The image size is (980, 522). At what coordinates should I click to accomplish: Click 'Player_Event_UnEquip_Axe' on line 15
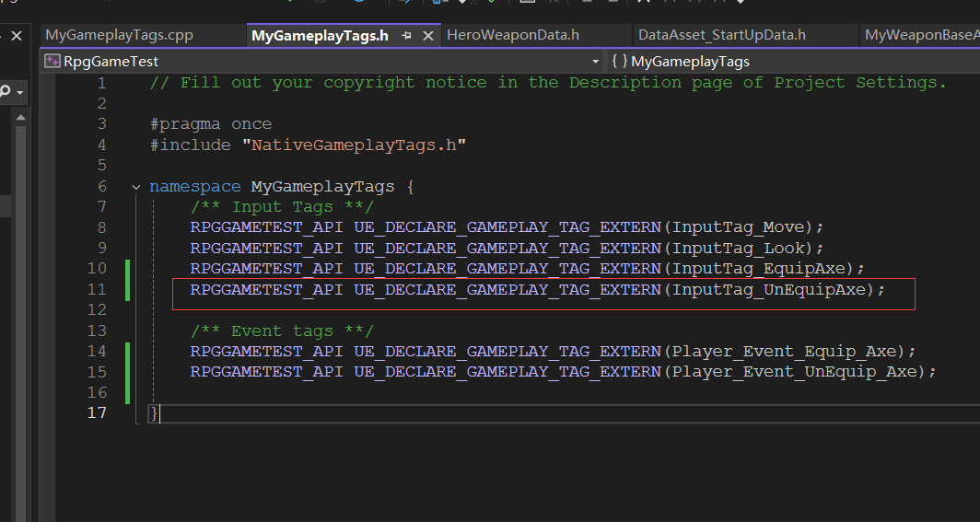(794, 372)
